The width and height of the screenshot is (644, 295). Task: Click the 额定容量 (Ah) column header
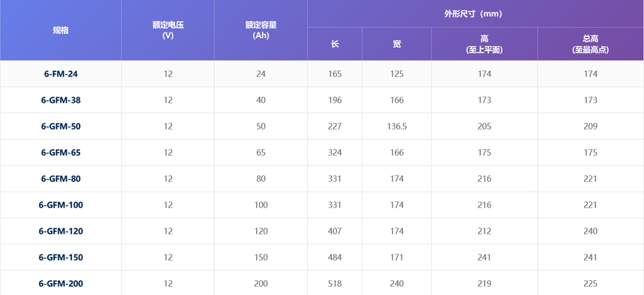click(x=261, y=31)
